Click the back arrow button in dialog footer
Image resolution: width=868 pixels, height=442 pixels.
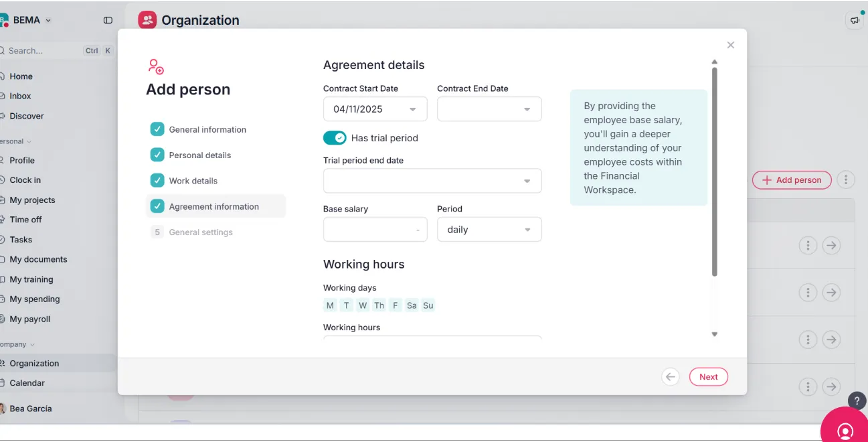670,377
